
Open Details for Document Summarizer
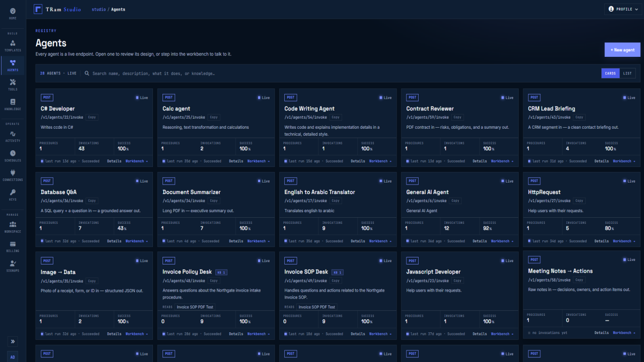coord(236,241)
